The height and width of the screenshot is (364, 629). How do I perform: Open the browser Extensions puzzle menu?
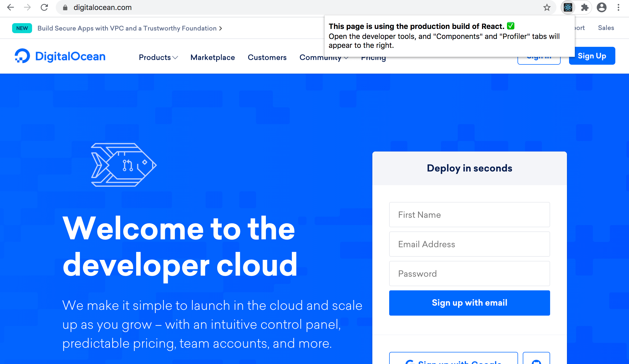coord(585,8)
